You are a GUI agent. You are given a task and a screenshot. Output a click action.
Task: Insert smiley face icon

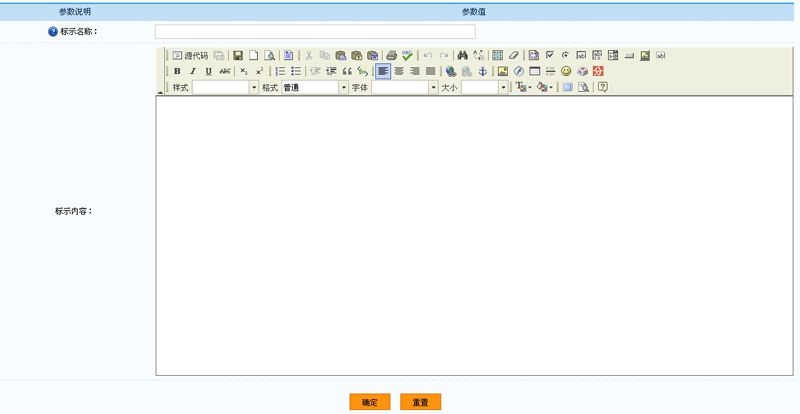pos(566,71)
